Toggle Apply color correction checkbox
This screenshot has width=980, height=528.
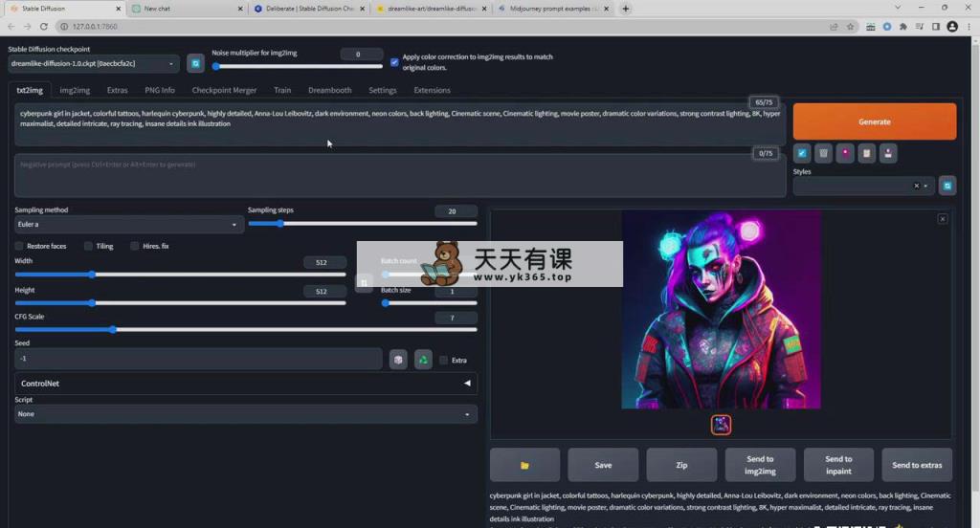click(x=394, y=62)
